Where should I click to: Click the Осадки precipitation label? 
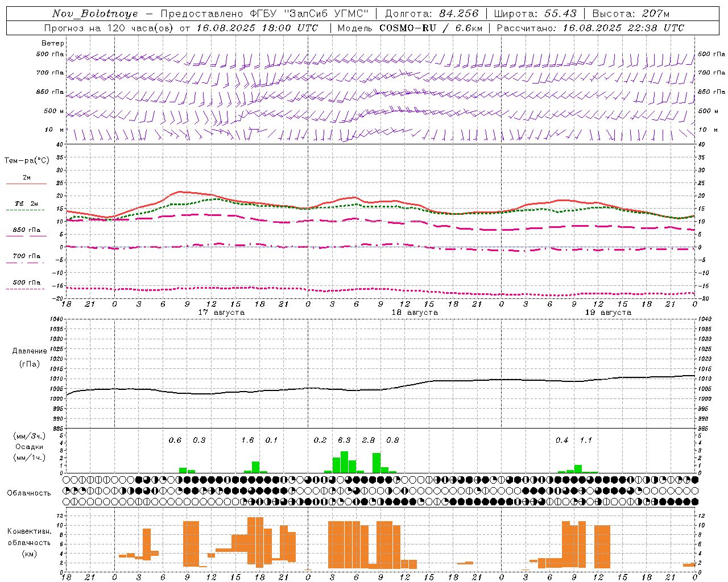coord(29,447)
